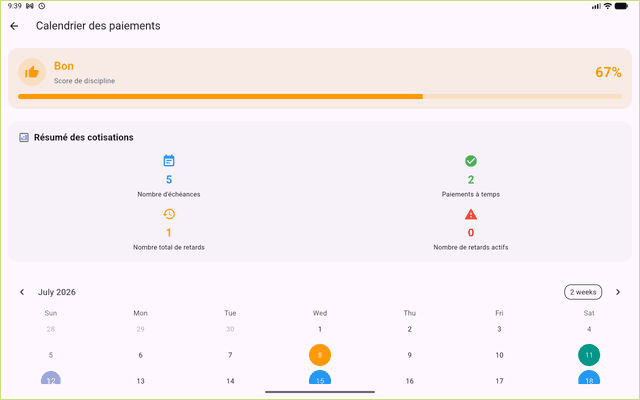The image size is (640, 400).
Task: Tap the alarm clock status bar icon
Action: point(42,6)
